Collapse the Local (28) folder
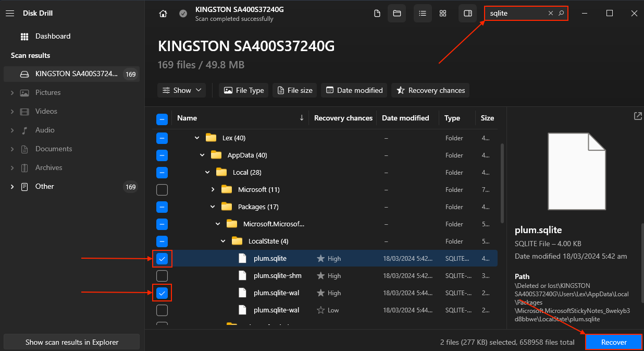644x351 pixels. click(207, 173)
